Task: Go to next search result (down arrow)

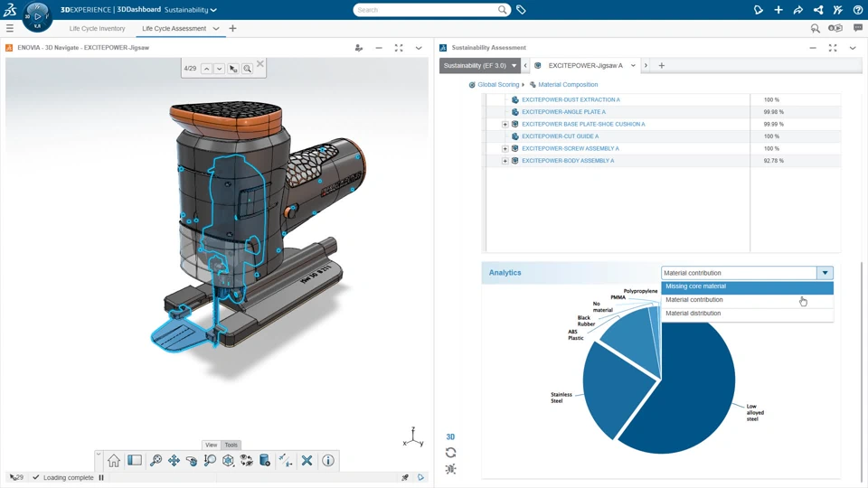Action: pyautogui.click(x=219, y=69)
